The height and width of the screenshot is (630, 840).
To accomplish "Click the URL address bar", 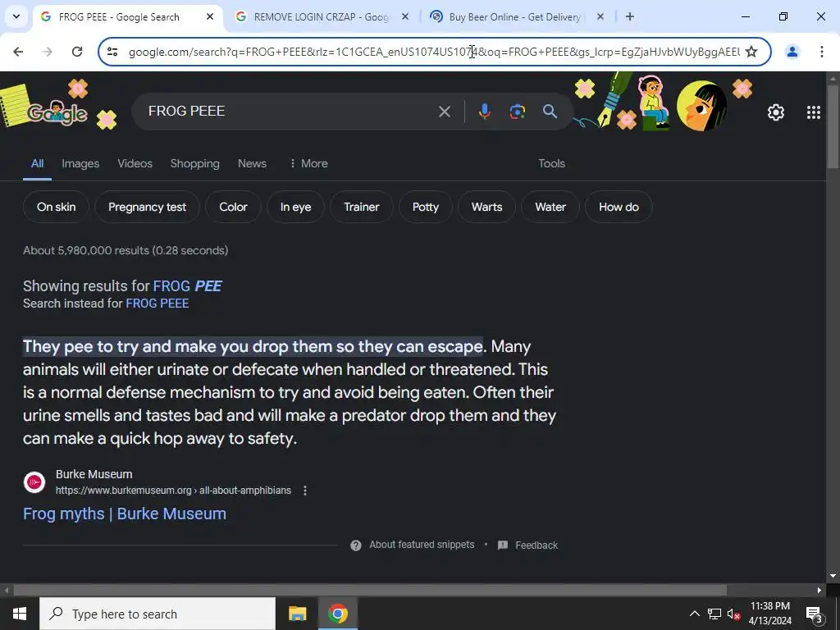I will tap(433, 52).
